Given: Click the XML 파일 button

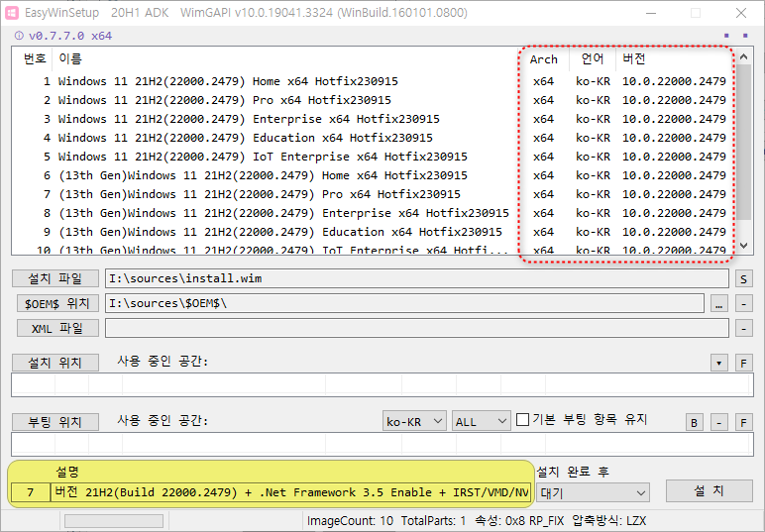Looking at the screenshot, I should click(x=57, y=329).
